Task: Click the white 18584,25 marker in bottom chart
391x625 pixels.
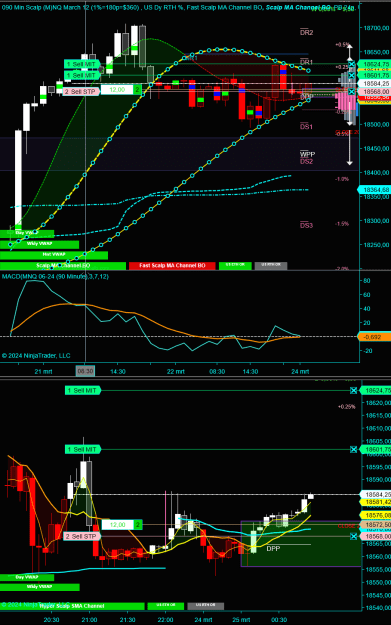Action: (375, 495)
